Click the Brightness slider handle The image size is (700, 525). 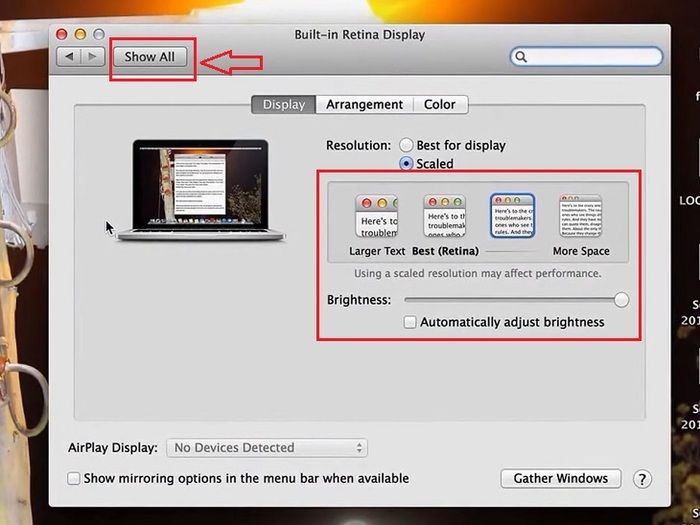pos(621,300)
